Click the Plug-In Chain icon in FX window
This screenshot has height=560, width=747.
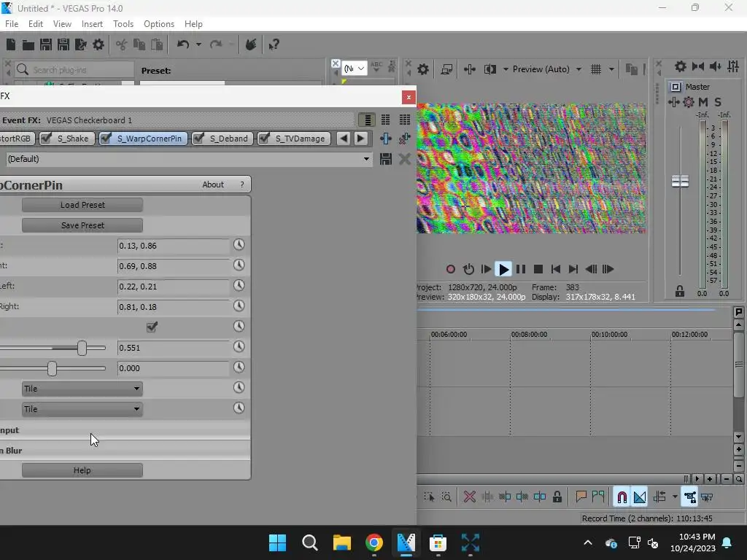click(385, 139)
